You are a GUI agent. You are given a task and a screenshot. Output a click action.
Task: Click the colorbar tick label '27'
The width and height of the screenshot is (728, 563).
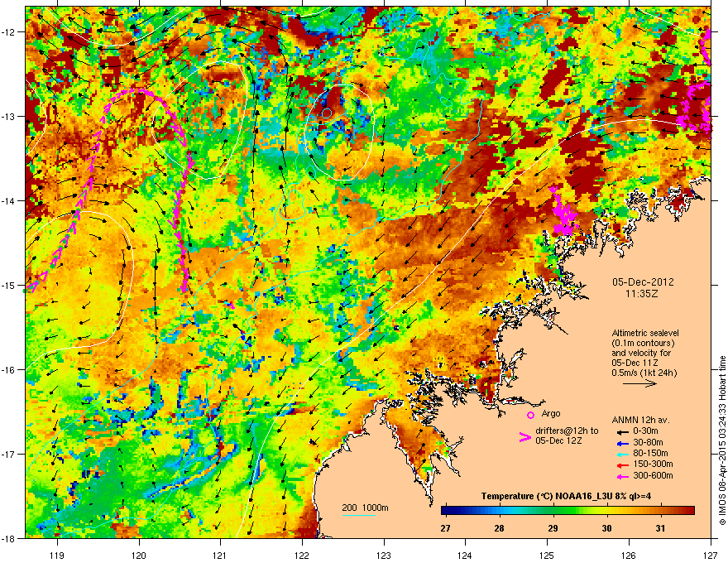446,528
